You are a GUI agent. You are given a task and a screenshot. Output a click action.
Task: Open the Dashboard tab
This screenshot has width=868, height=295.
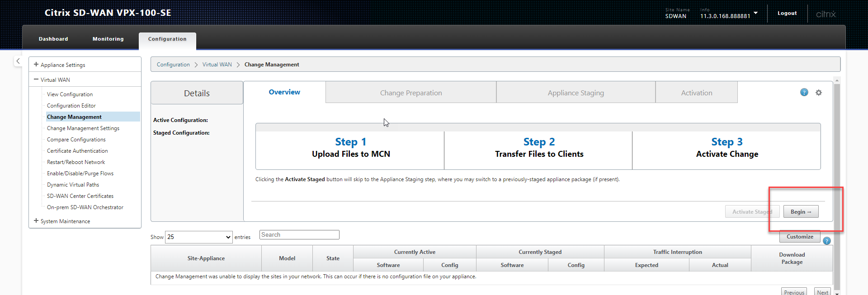[53, 39]
